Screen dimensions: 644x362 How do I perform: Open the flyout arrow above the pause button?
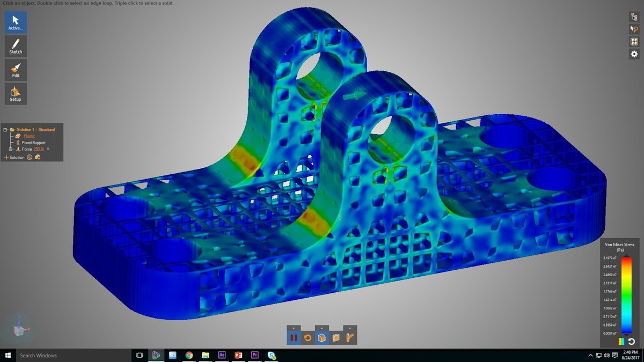(293, 327)
